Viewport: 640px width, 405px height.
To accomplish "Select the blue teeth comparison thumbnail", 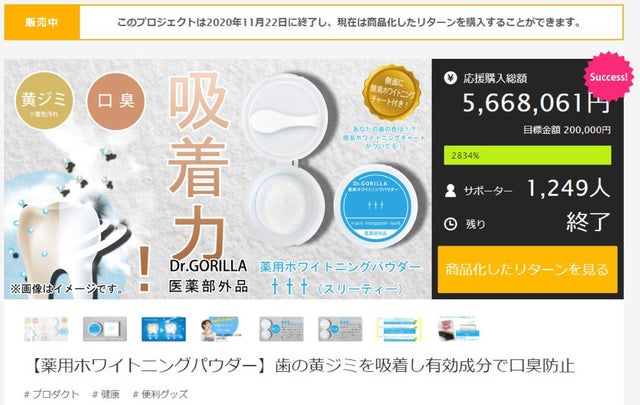I will pyautogui.click(x=164, y=329).
